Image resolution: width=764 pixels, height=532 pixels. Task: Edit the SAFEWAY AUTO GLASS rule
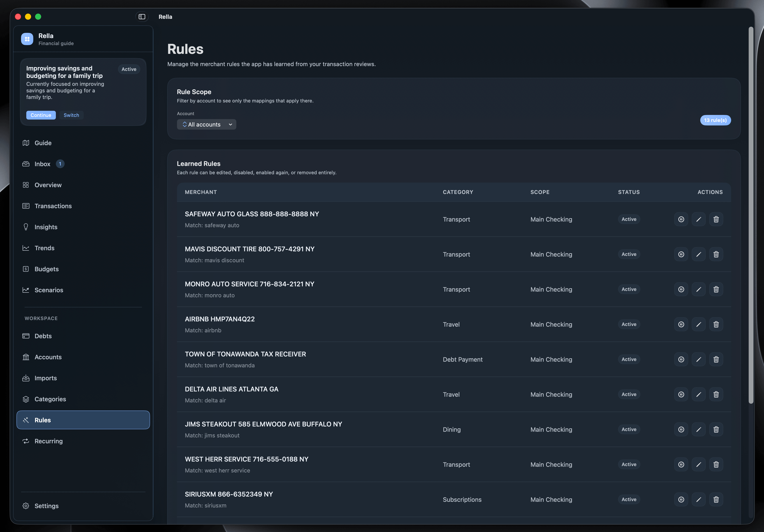(699, 219)
